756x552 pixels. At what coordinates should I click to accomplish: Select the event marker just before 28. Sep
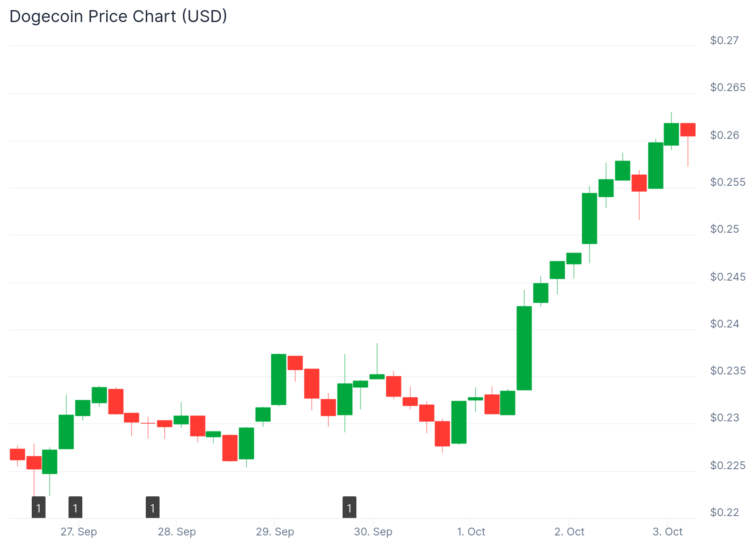(x=153, y=507)
